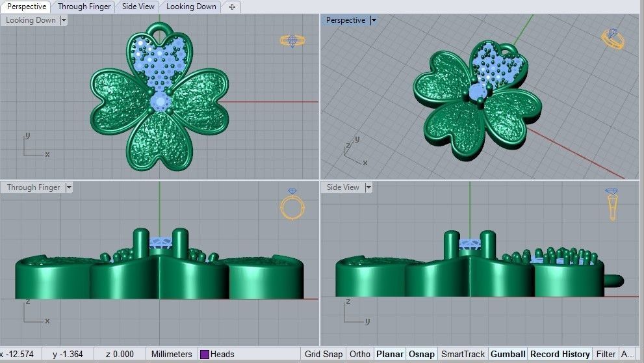Open the Filter option in status bar

(x=606, y=354)
